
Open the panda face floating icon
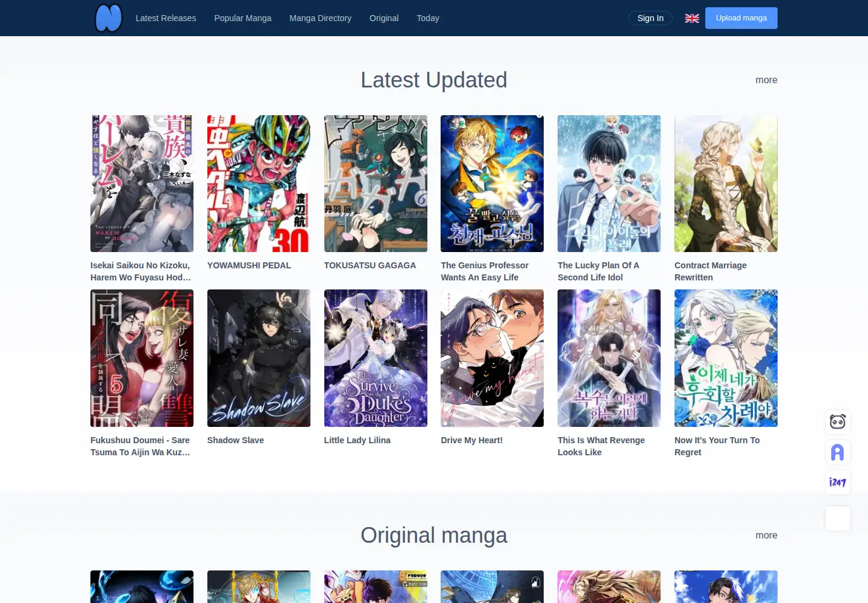tap(838, 422)
